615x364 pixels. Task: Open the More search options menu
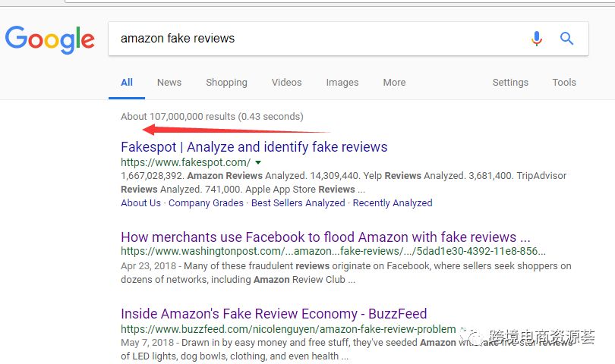click(394, 83)
